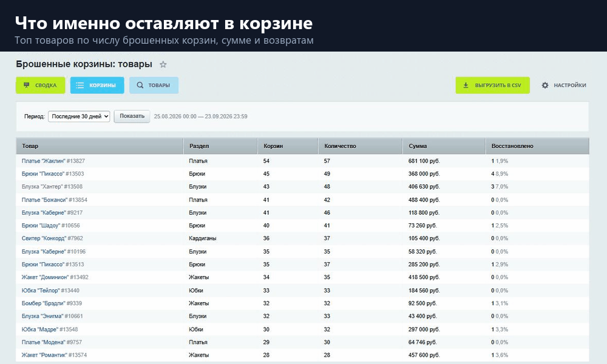The width and height of the screenshot is (607, 364).
Task: Click restored value 4 8,9%
Action: coord(500,174)
